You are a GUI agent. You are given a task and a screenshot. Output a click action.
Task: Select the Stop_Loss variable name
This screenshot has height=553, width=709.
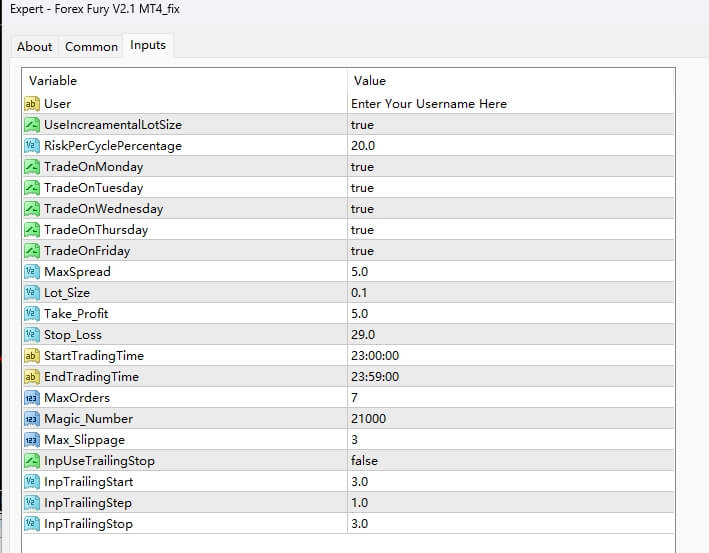[x=73, y=335]
